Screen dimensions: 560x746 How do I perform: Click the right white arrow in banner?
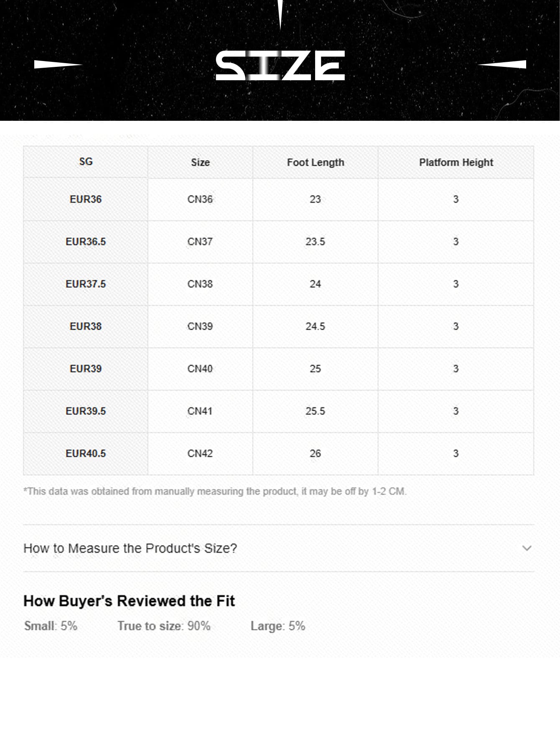tap(502, 64)
